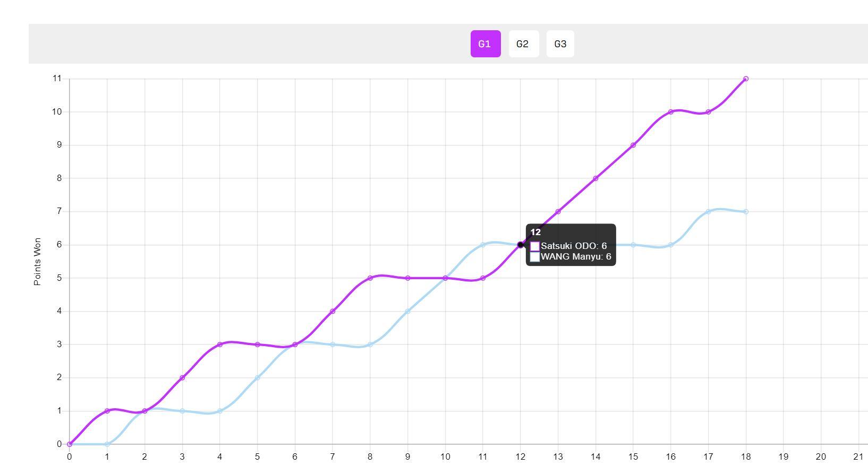Click the purple Satsuki ODO tooltip swatch
Image resolution: width=868 pixels, height=465 pixels.
coord(535,246)
